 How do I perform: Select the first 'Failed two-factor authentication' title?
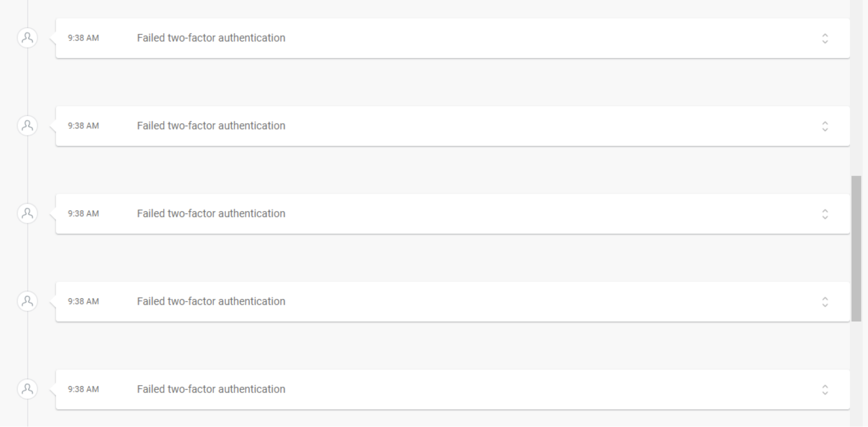[211, 38]
